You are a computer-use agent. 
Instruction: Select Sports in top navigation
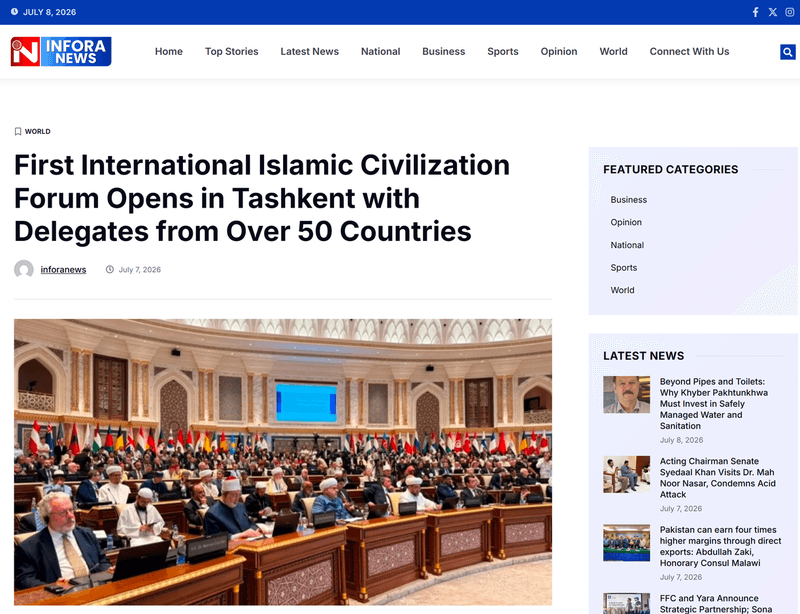click(x=503, y=52)
